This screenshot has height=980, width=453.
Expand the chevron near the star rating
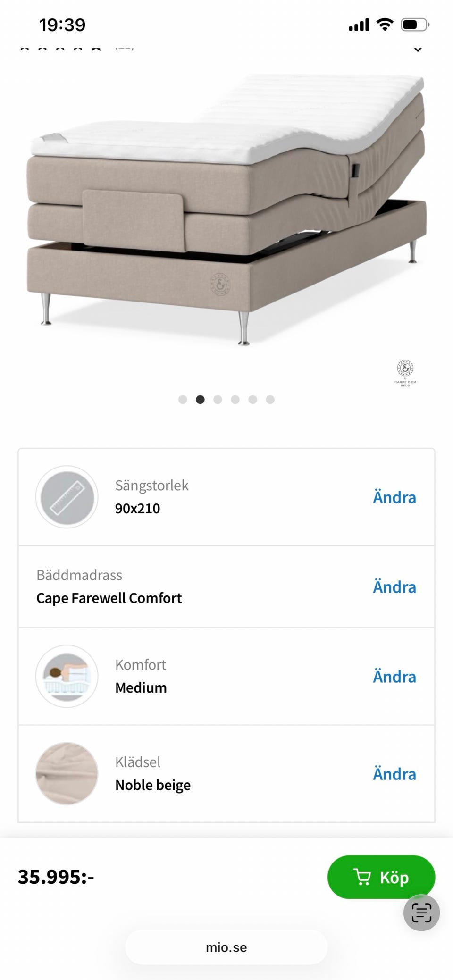pyautogui.click(x=418, y=49)
